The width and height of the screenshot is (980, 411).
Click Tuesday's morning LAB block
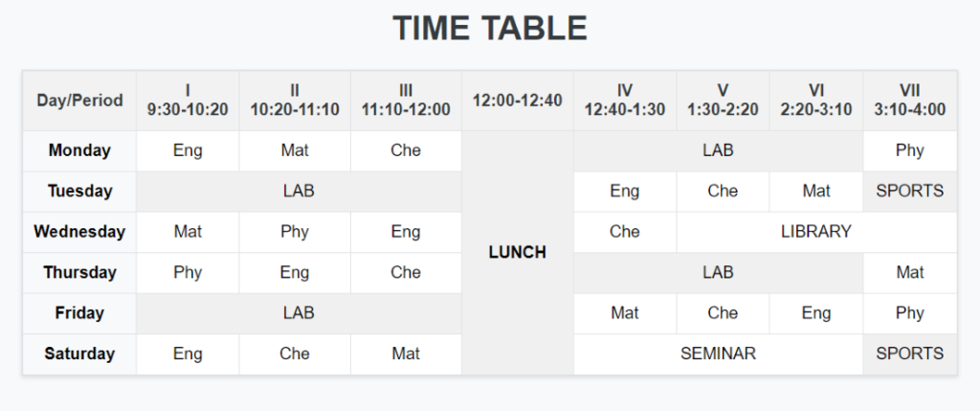tap(299, 192)
